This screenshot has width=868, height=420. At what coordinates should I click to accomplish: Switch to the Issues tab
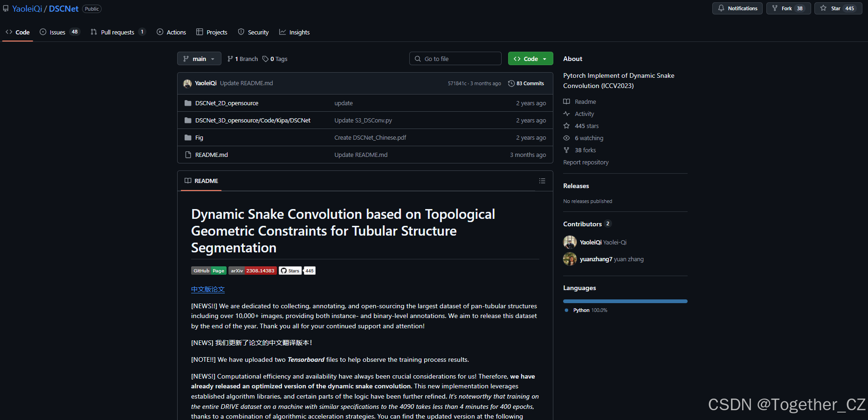pyautogui.click(x=57, y=32)
